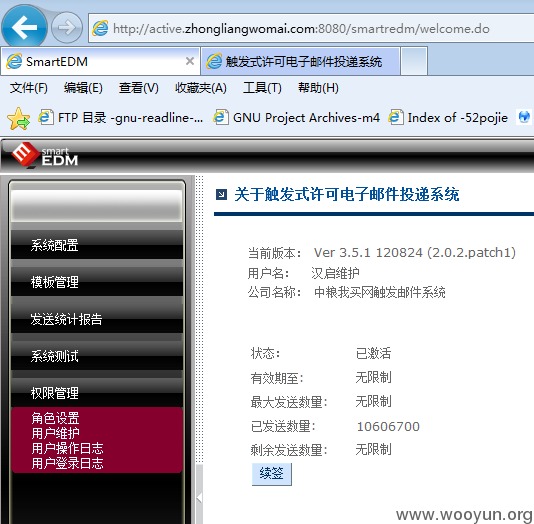Open the 查看(V) menu
534x524 pixels.
[139, 88]
